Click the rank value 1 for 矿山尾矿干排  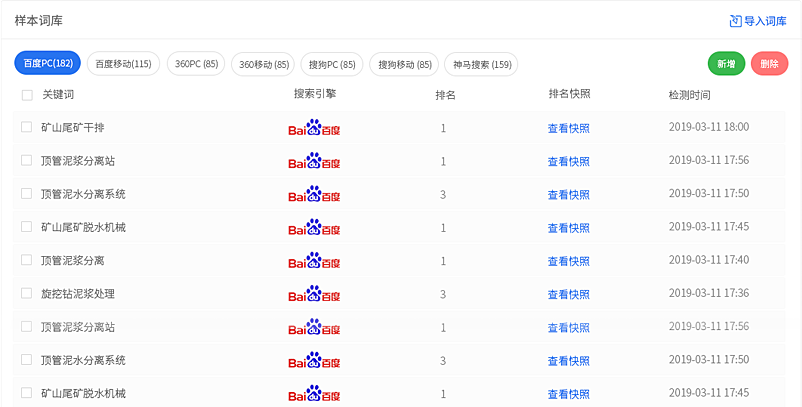coord(443,128)
